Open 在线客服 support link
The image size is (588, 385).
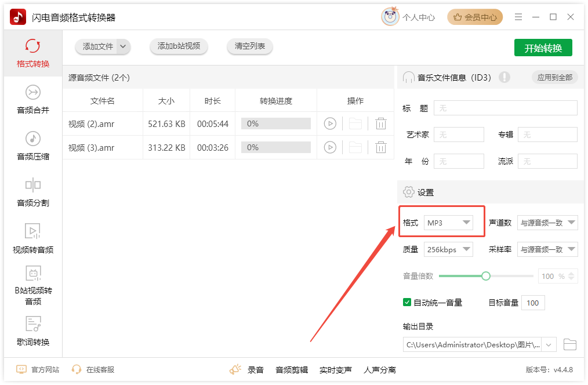tap(93, 369)
